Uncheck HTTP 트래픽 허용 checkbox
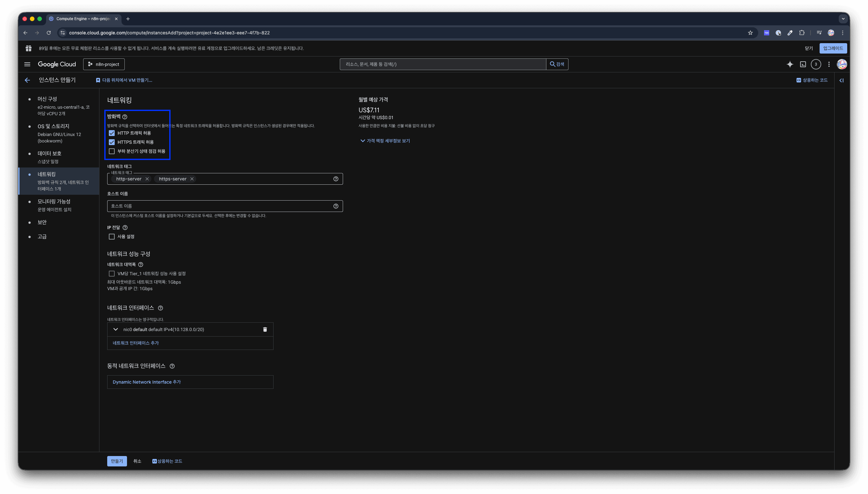Image resolution: width=868 pixels, height=494 pixels. pyautogui.click(x=112, y=133)
